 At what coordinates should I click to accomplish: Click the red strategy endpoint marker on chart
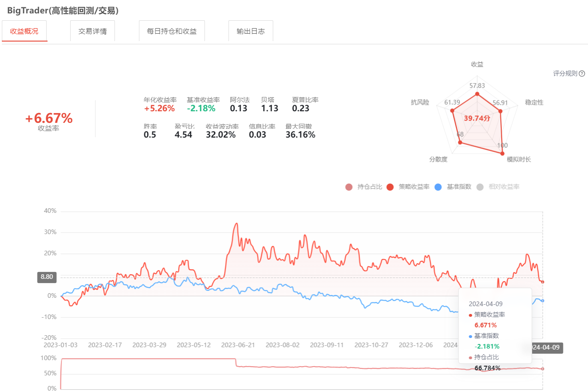click(543, 282)
